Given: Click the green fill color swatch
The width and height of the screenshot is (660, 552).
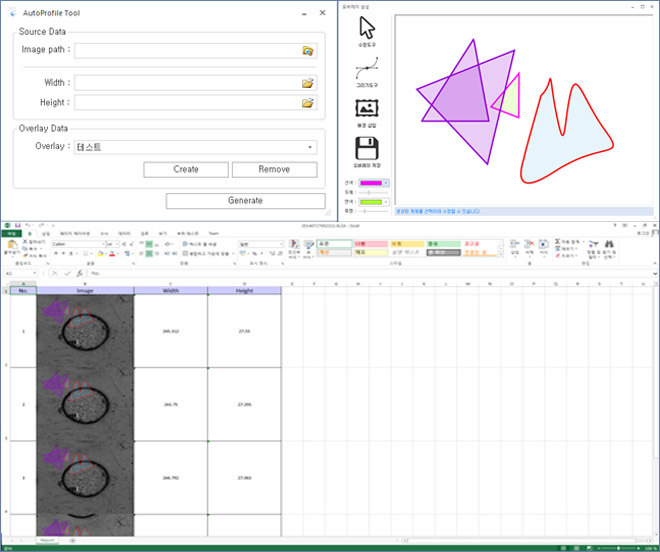Looking at the screenshot, I should pyautogui.click(x=371, y=202).
